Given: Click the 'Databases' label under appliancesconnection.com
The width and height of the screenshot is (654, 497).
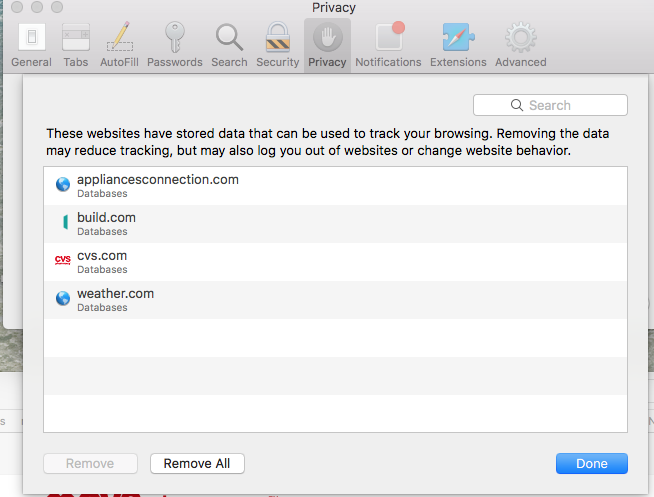Looking at the screenshot, I should coord(102,194).
